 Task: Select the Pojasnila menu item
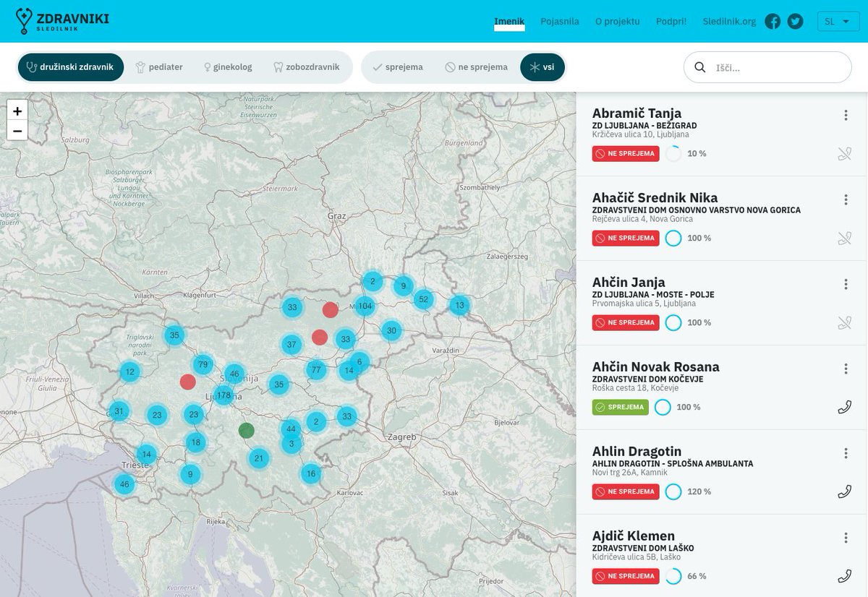click(559, 22)
